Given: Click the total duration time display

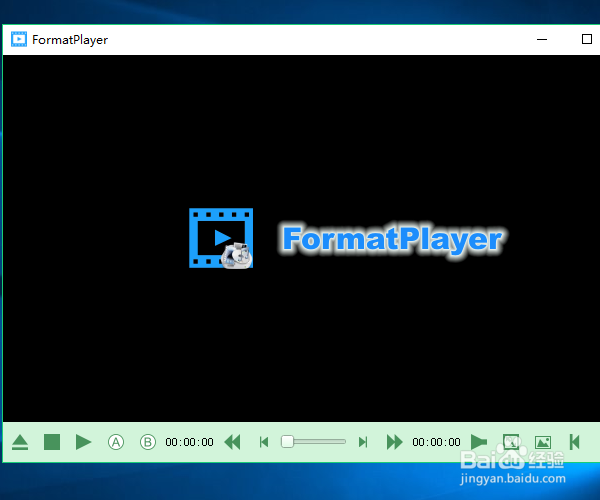Looking at the screenshot, I should [436, 442].
